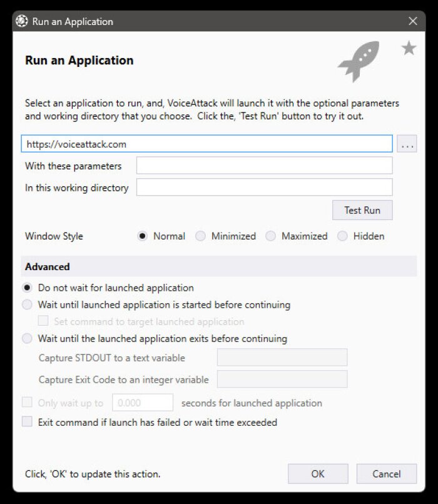
Task: Click the 'In this working directory' label
Action: pyautogui.click(x=76, y=188)
